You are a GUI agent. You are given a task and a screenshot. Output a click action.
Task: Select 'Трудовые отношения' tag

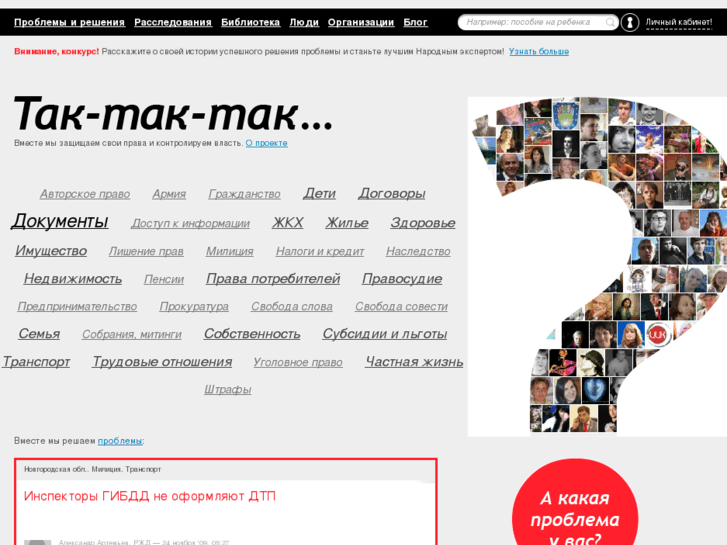point(162,362)
